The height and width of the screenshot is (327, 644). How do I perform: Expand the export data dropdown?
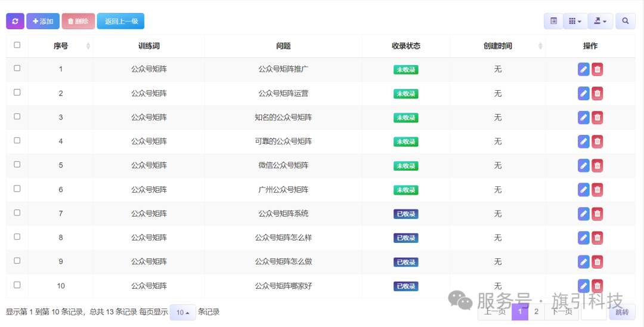(600, 21)
